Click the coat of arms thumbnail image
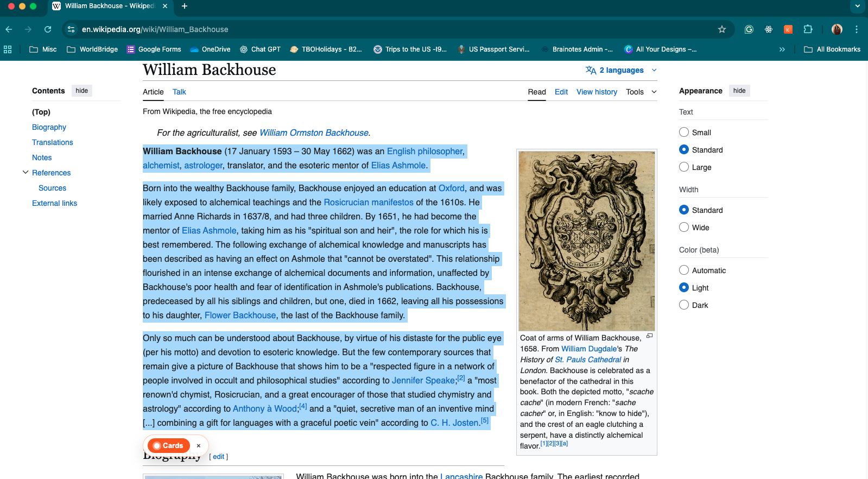This screenshot has height=479, width=868. point(587,241)
